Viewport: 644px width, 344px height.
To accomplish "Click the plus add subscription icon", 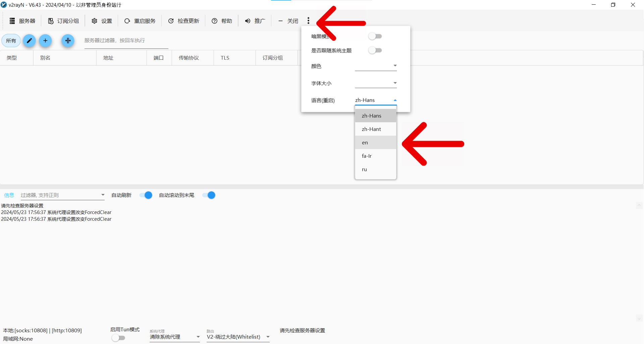I will 45,41.
